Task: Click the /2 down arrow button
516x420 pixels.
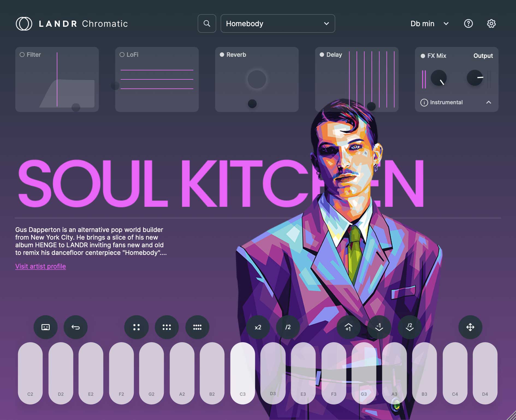Action: pyautogui.click(x=410, y=327)
